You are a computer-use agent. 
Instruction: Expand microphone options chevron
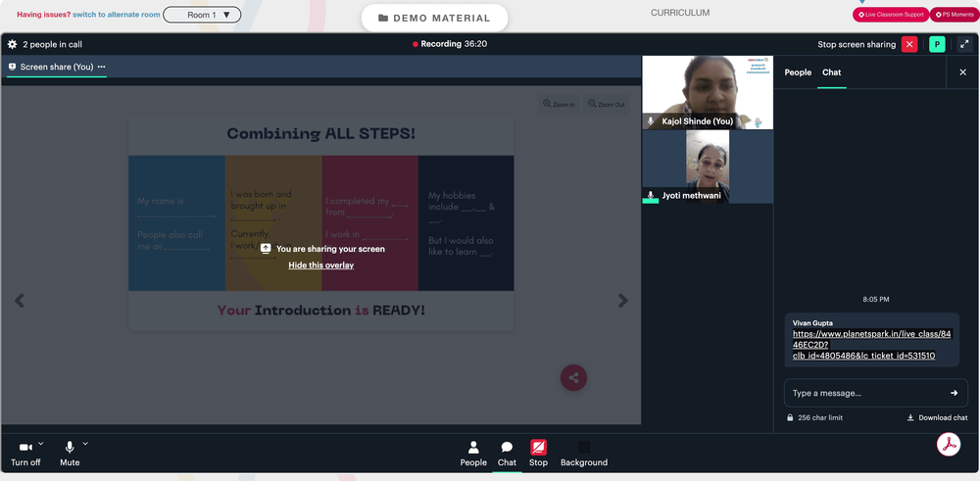click(85, 444)
